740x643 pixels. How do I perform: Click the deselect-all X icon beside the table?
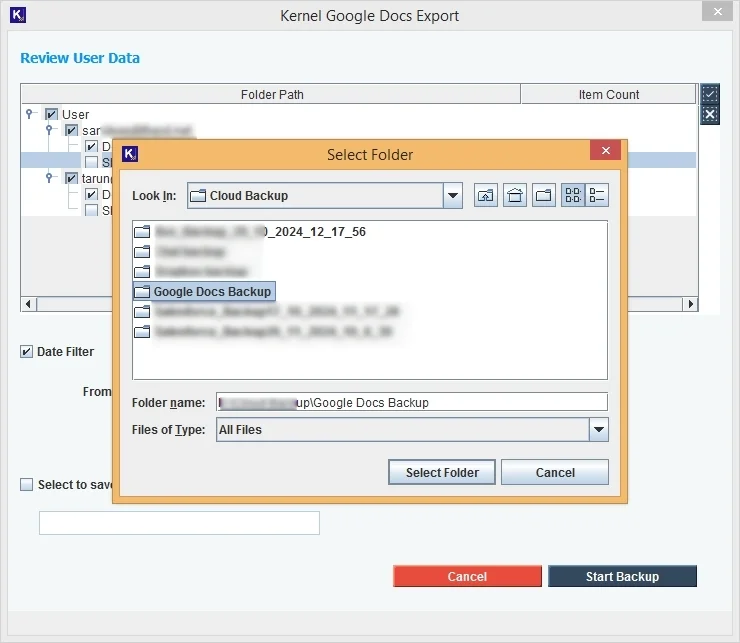[x=709, y=114]
